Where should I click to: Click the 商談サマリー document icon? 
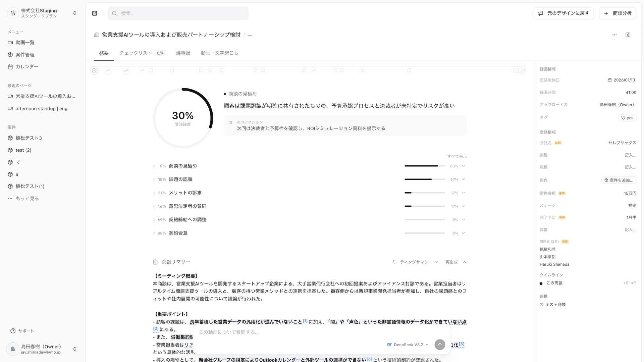point(155,262)
